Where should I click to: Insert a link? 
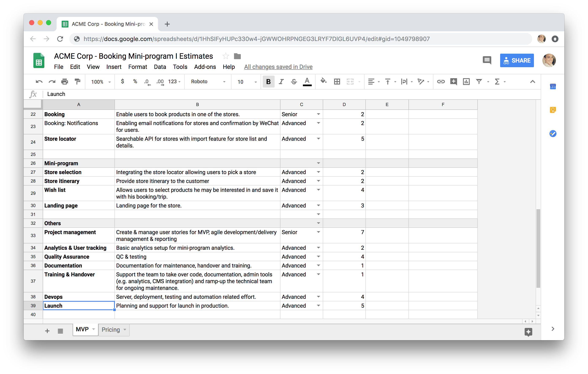click(441, 82)
